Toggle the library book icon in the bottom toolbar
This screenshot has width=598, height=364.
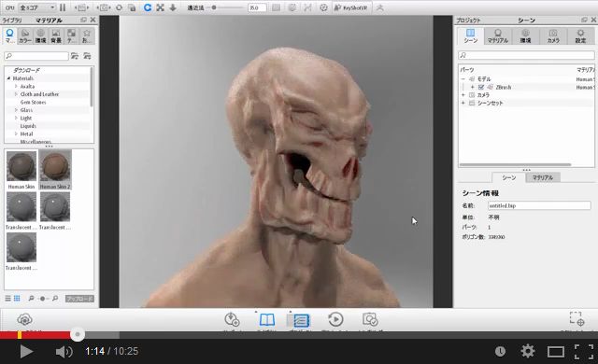click(x=267, y=319)
